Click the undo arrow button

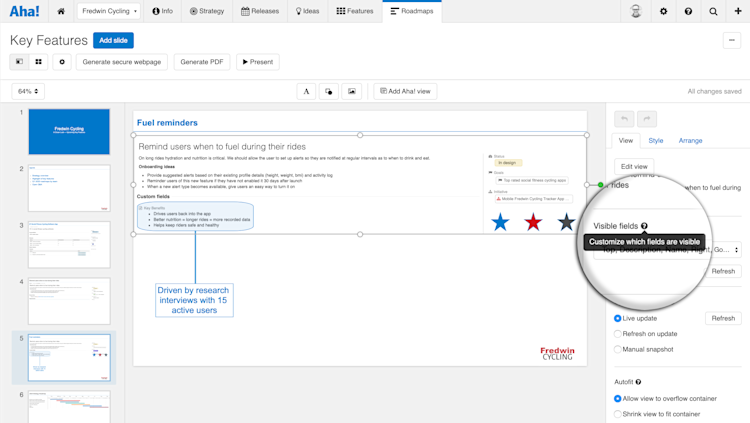(624, 119)
